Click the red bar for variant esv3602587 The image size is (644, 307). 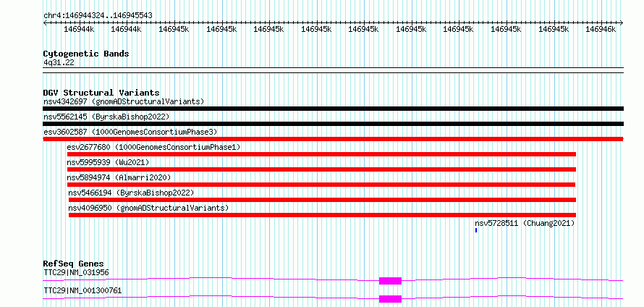click(x=333, y=139)
